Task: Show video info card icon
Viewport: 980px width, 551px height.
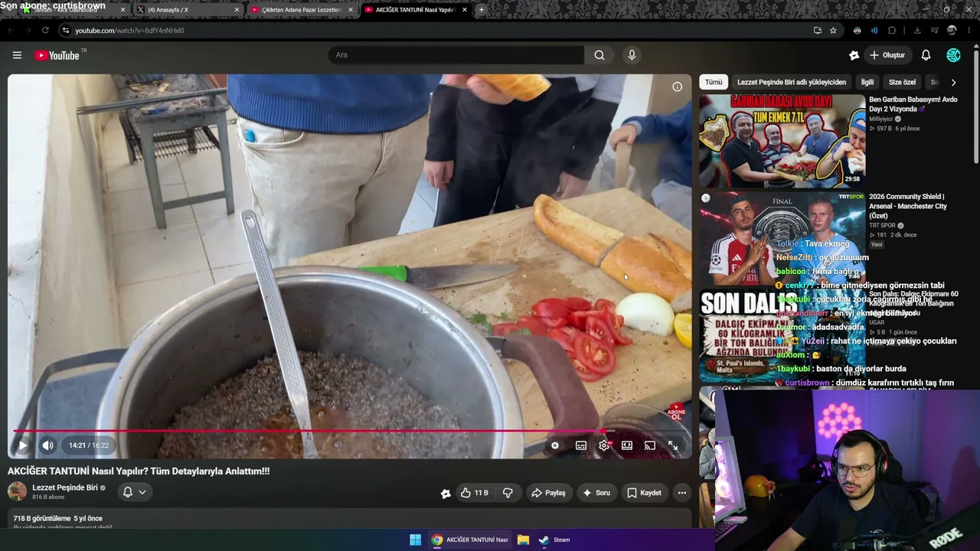Action: pos(677,86)
